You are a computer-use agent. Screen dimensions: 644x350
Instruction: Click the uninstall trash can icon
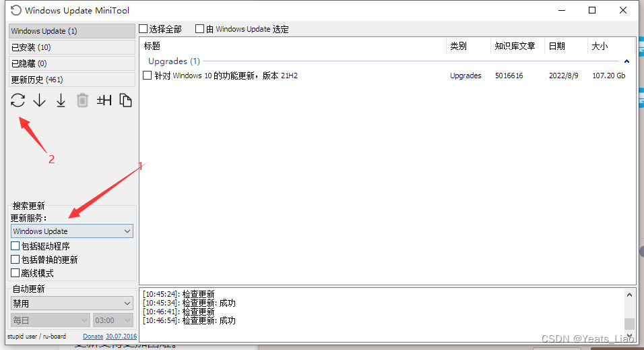coord(82,100)
